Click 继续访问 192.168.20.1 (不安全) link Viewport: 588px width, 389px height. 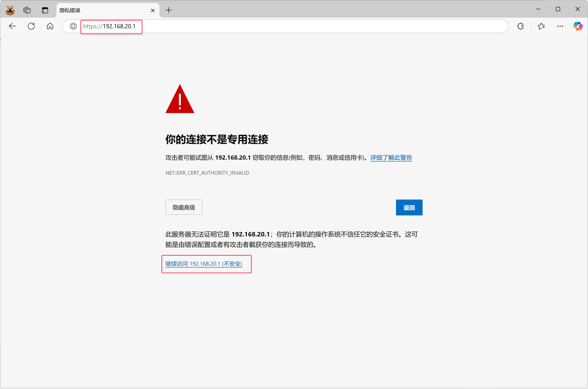click(204, 264)
